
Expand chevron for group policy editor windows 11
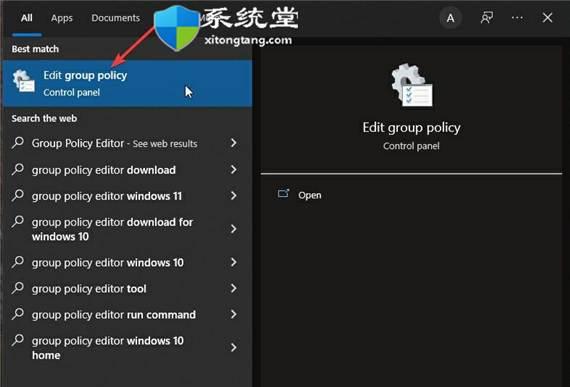pyautogui.click(x=234, y=195)
